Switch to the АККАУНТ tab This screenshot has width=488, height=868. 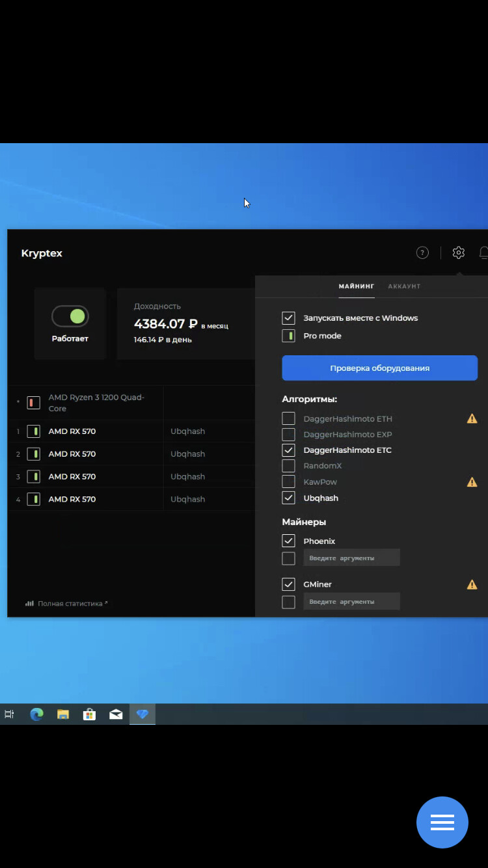click(x=404, y=286)
